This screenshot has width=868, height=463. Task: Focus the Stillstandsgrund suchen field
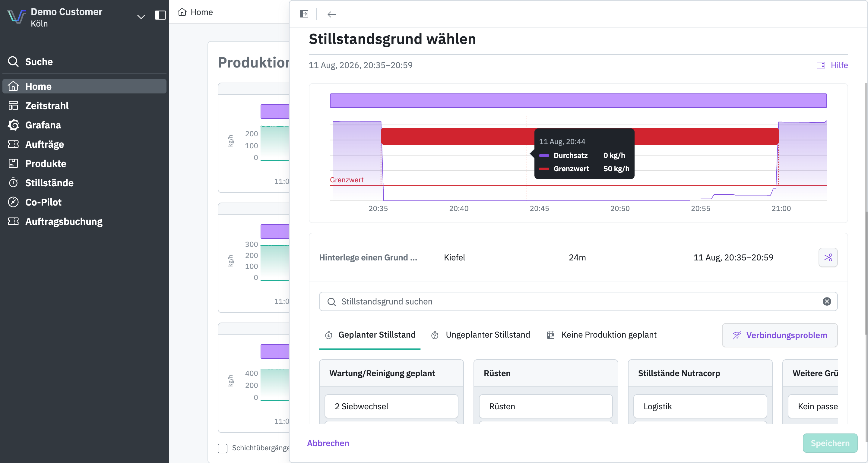pyautogui.click(x=578, y=301)
